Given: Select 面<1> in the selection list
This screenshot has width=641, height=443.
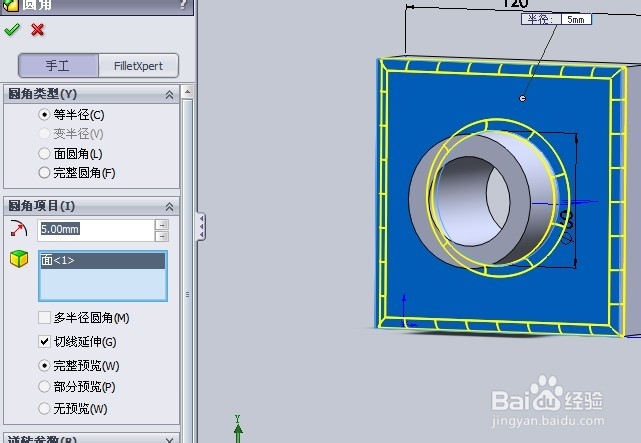Looking at the screenshot, I should [103, 260].
